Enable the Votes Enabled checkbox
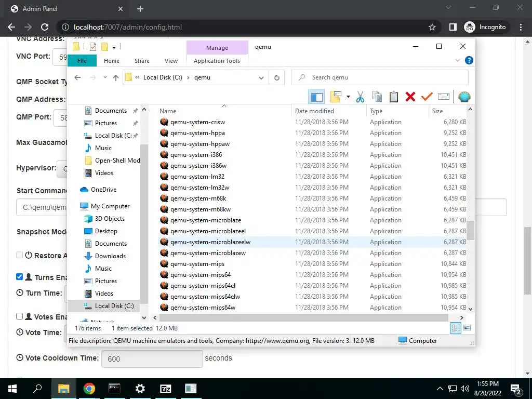The height and width of the screenshot is (399, 532). click(19, 316)
